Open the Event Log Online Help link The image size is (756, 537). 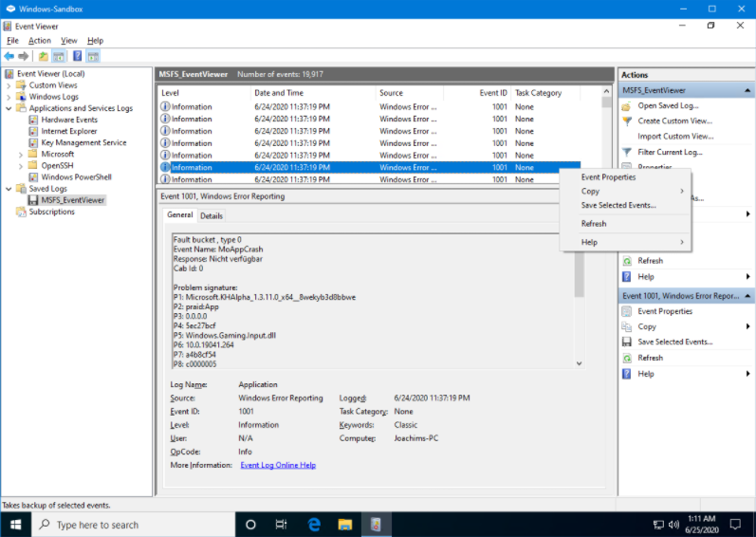(x=278, y=465)
